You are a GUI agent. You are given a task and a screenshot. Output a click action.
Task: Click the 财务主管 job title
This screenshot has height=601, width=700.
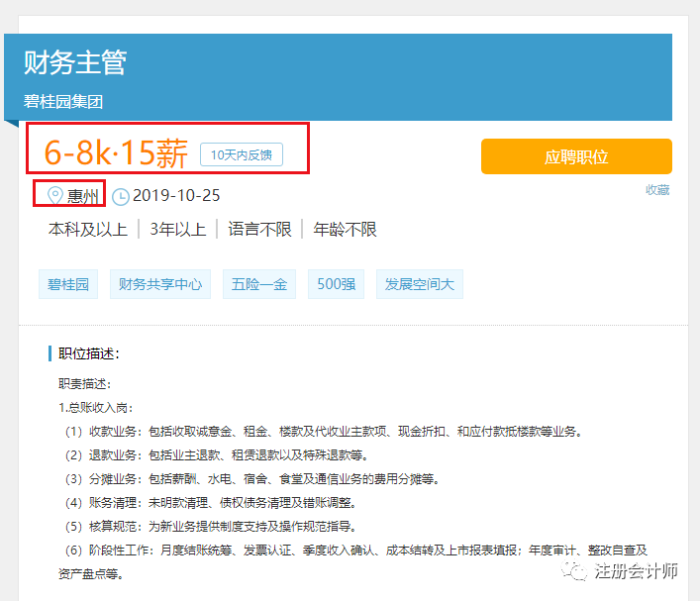[75, 62]
